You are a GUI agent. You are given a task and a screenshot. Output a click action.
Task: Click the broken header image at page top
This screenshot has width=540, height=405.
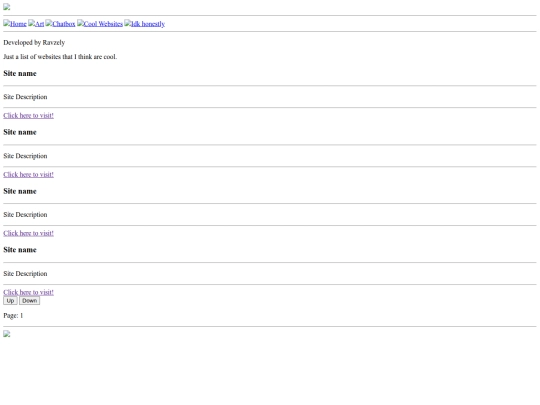pyautogui.click(x=7, y=7)
